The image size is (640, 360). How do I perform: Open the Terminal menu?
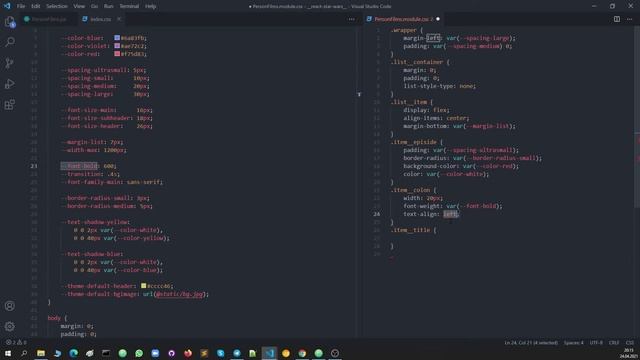pyautogui.click(x=129, y=6)
